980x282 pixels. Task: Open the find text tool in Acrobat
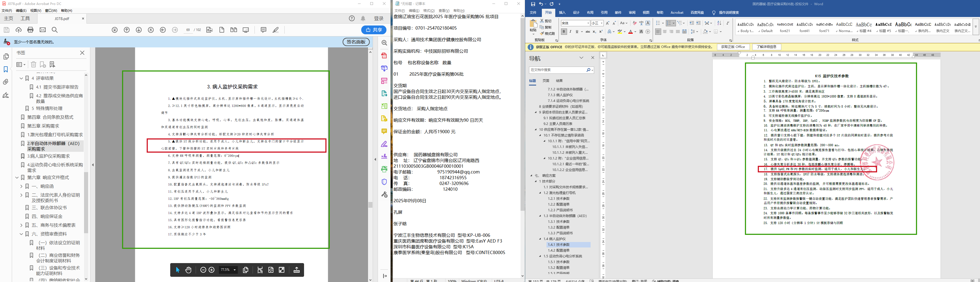pos(55,30)
